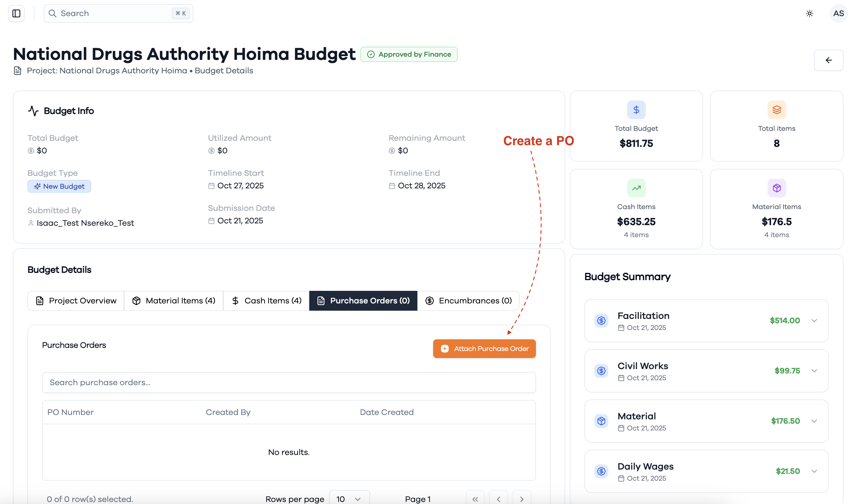Screen dimensions: 854x504
Task: Switch theme with the sun icon
Action: pos(810,14)
